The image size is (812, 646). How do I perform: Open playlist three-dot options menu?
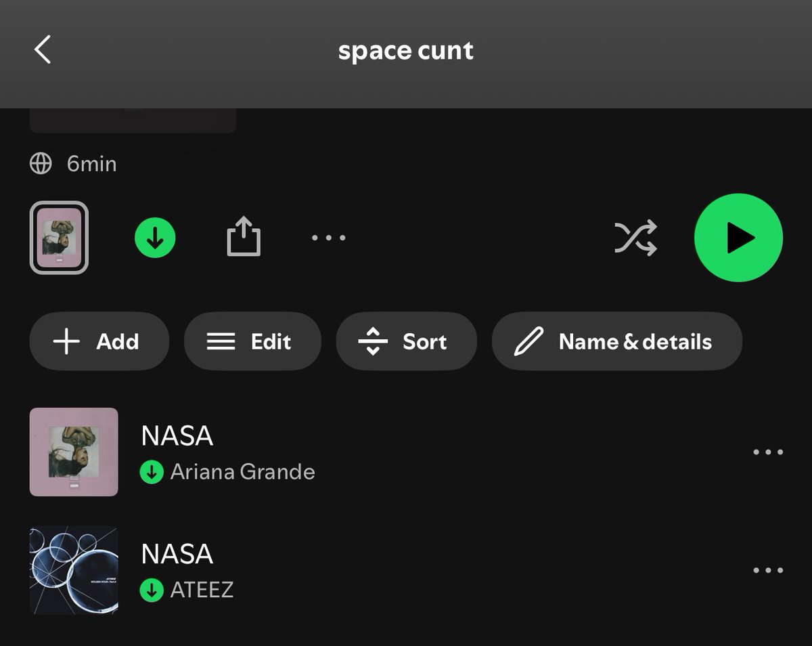pyautogui.click(x=329, y=238)
